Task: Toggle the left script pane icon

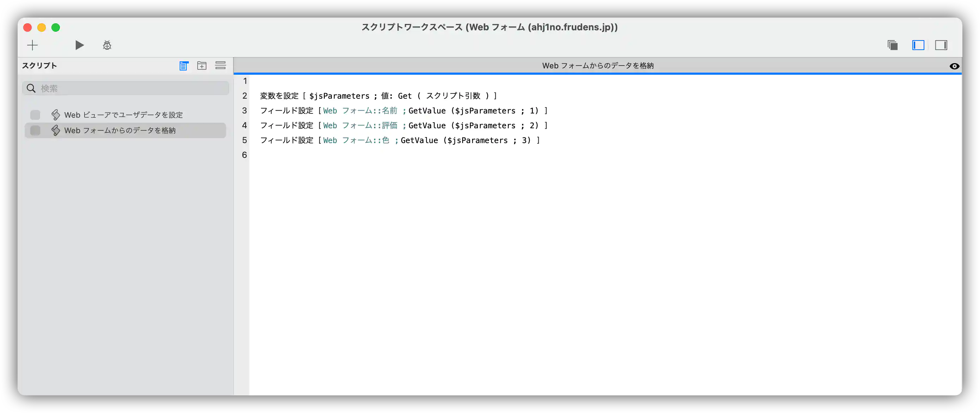Action: 918,45
